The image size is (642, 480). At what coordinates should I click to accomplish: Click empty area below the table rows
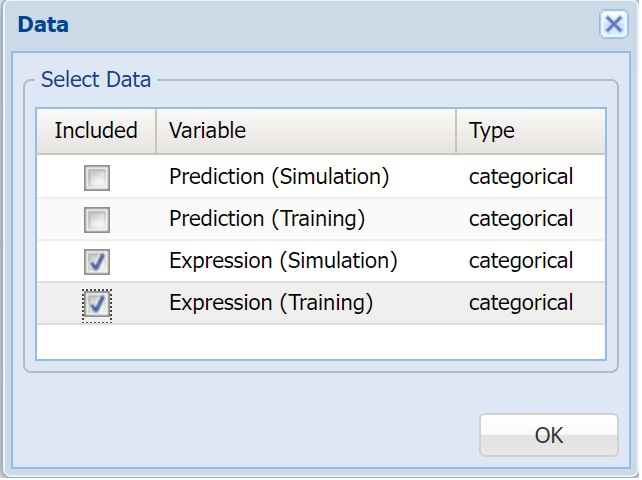[320, 341]
